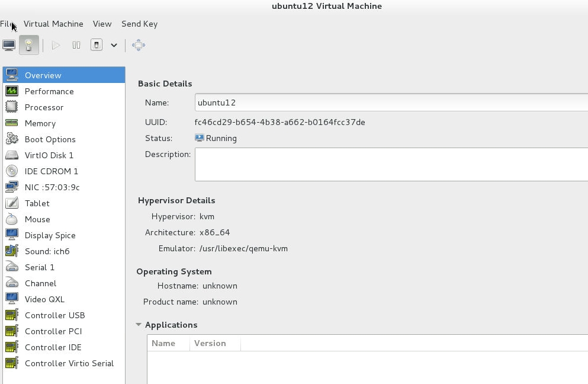Select the NIC network icon
Screen dimensions: 588x384
pos(12,187)
